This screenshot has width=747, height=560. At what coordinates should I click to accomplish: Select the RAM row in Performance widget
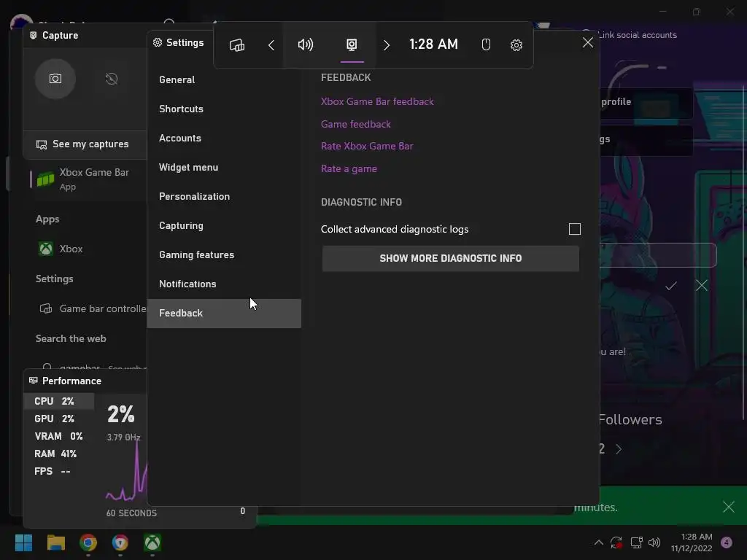pyautogui.click(x=59, y=454)
